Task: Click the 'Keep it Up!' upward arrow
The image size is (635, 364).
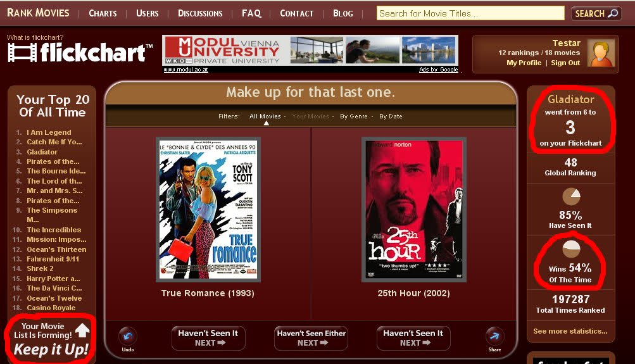Action: coord(82,330)
